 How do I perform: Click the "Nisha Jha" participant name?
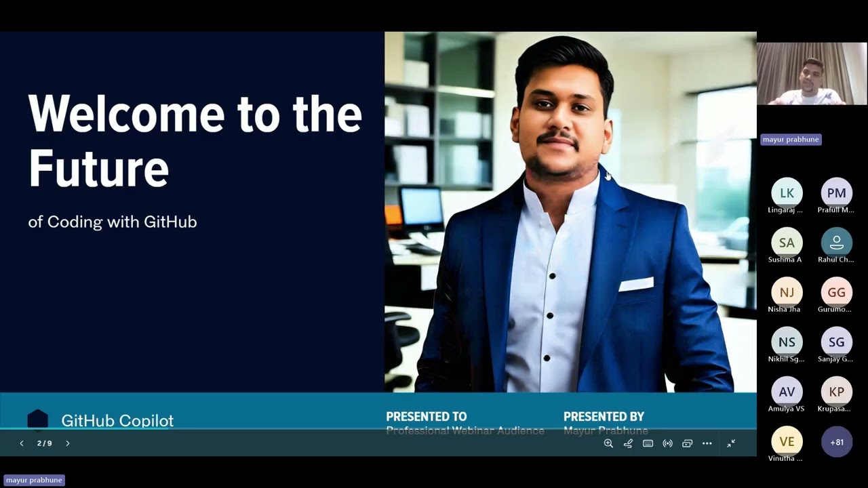click(784, 309)
